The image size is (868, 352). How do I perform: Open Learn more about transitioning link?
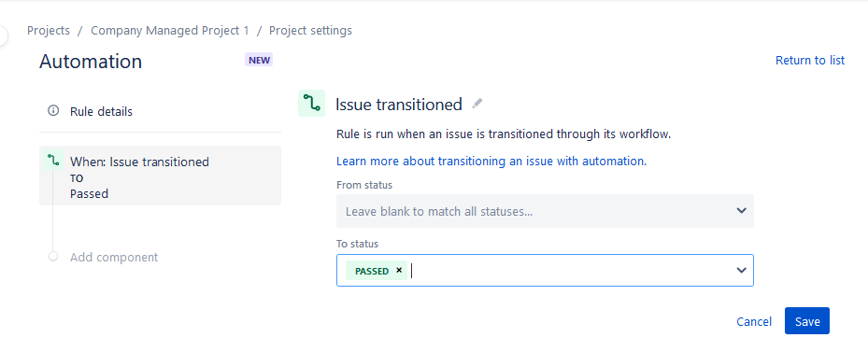491,161
